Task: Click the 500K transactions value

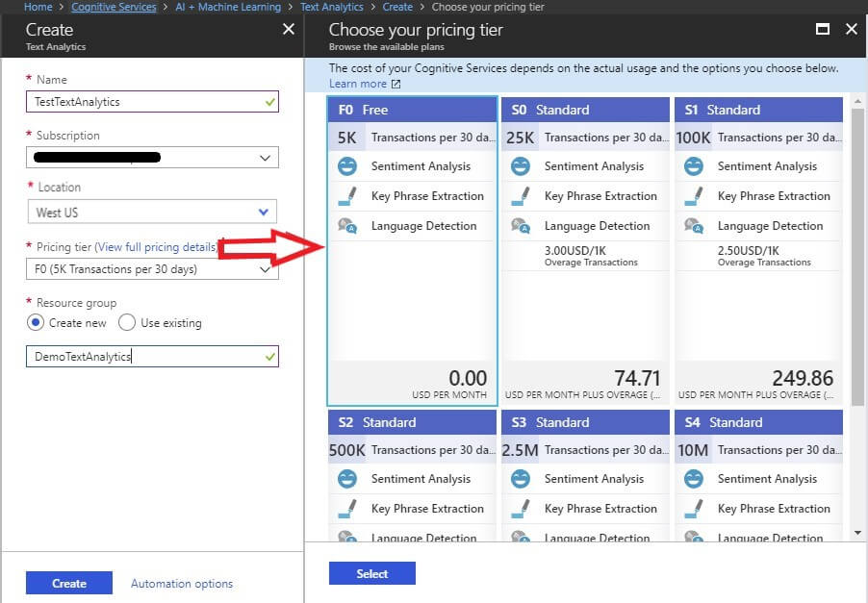Action: (347, 450)
